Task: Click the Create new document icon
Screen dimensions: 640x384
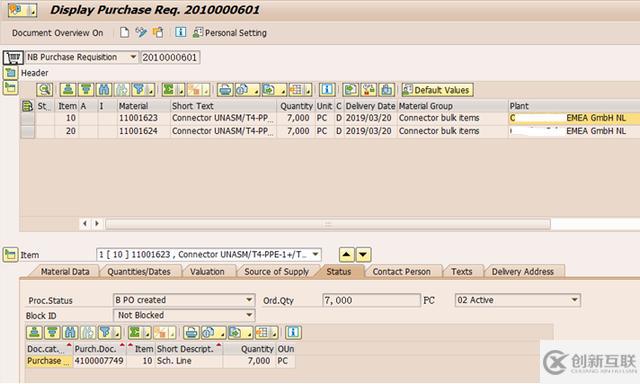Action: pyautogui.click(x=124, y=33)
